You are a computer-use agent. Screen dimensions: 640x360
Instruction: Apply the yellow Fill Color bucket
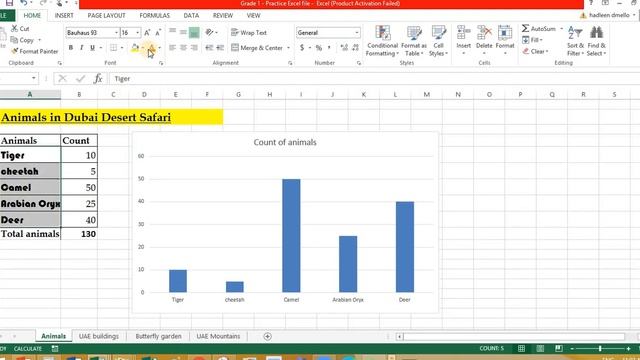click(x=135, y=48)
